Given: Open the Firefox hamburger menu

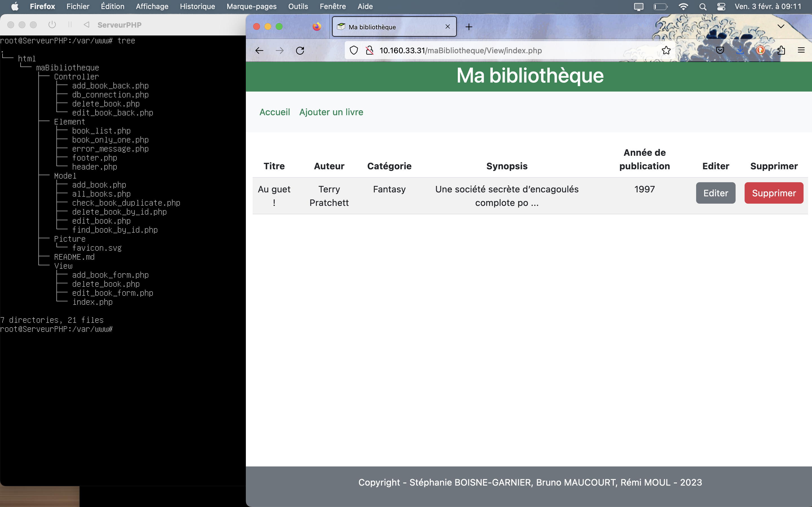Looking at the screenshot, I should coord(801,50).
